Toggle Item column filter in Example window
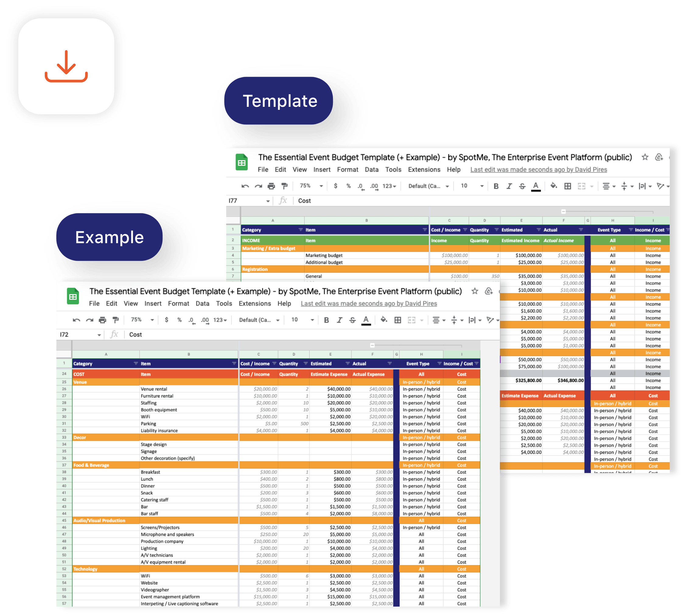 pyautogui.click(x=234, y=363)
